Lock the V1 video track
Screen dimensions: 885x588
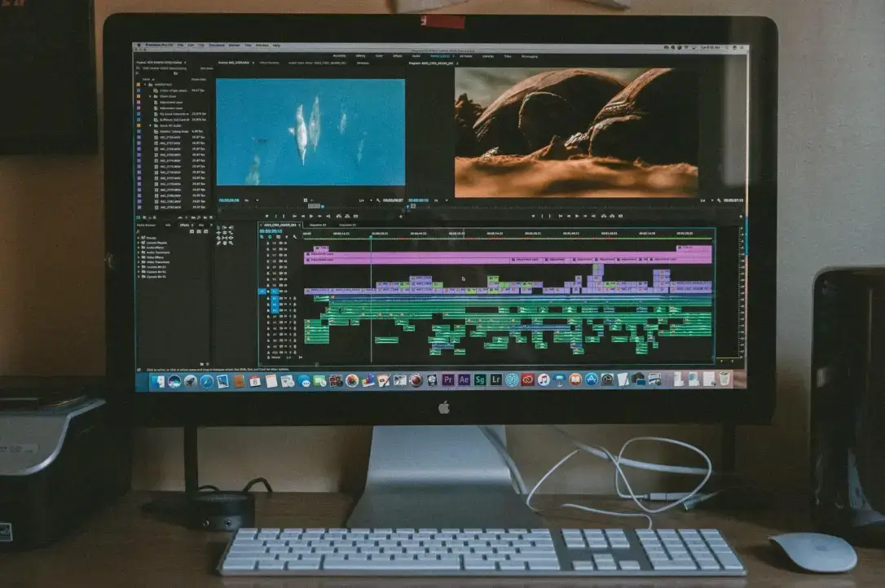268,291
